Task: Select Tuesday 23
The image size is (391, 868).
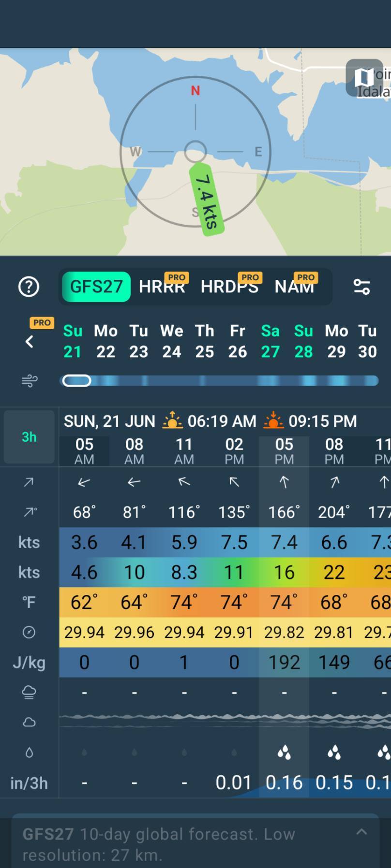Action: (x=138, y=341)
